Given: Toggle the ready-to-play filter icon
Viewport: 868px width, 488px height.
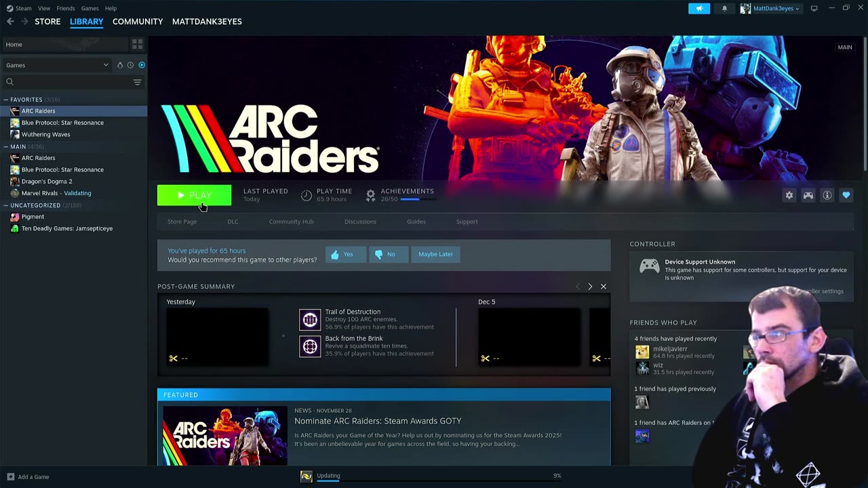Looking at the screenshot, I should (x=142, y=65).
